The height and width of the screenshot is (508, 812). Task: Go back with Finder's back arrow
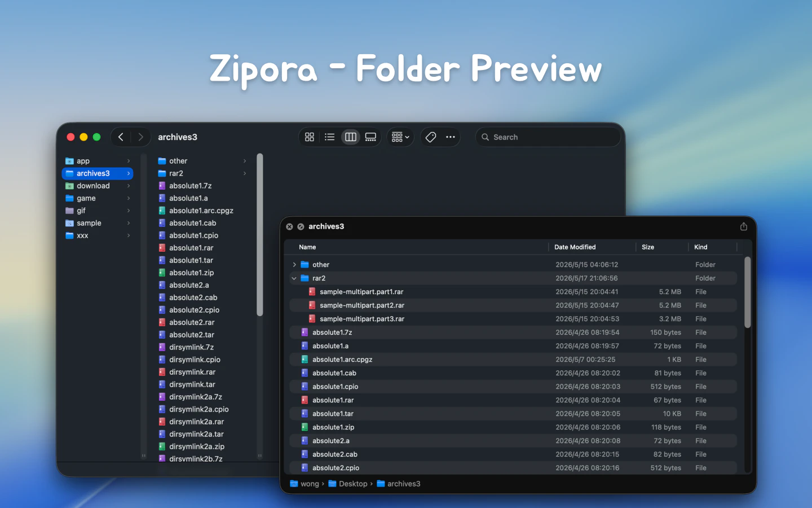(121, 137)
